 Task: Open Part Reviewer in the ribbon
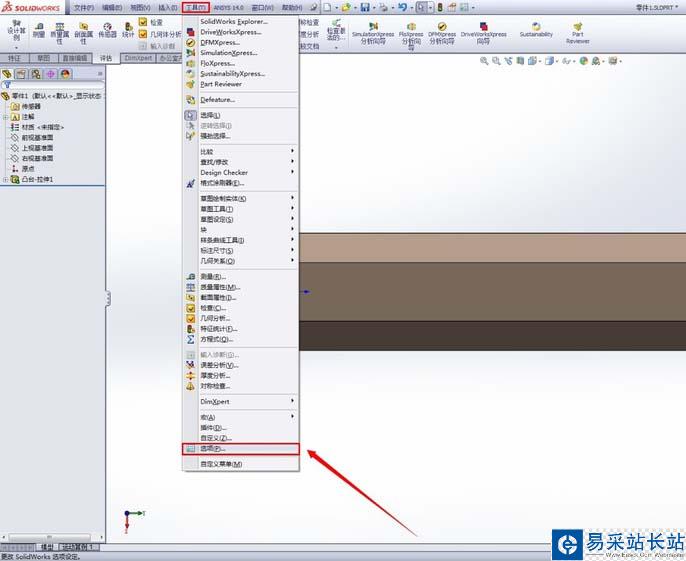point(578,34)
